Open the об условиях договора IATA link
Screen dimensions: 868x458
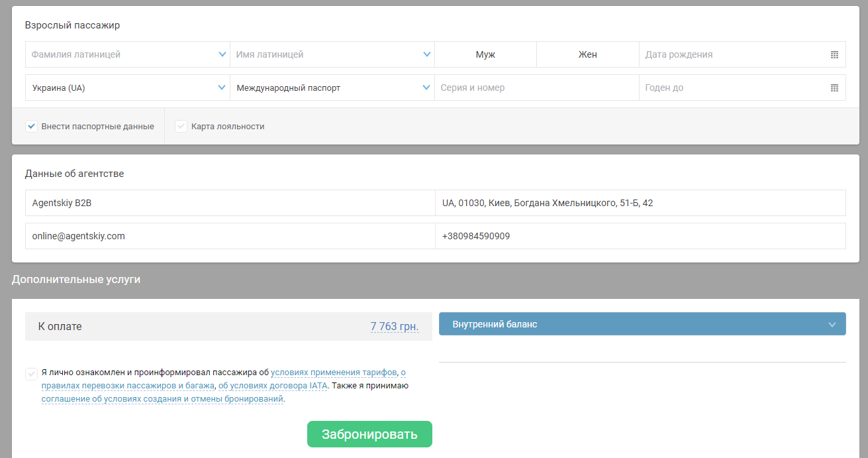click(x=273, y=386)
